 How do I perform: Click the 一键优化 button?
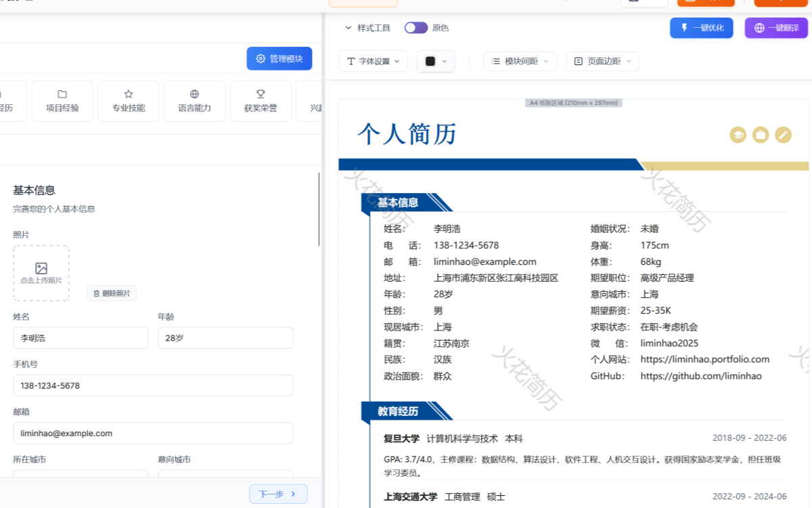[x=701, y=28]
